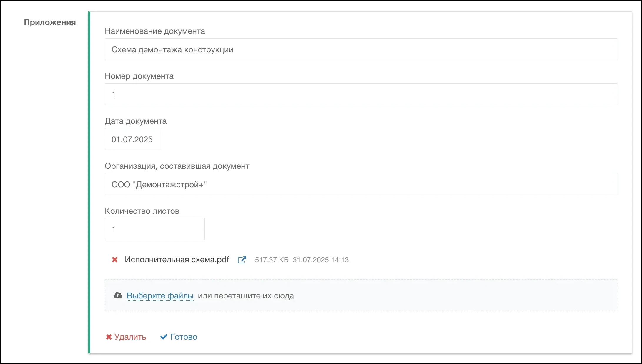Click the Приложения section heading
The height and width of the screenshot is (364, 642).
(x=50, y=22)
